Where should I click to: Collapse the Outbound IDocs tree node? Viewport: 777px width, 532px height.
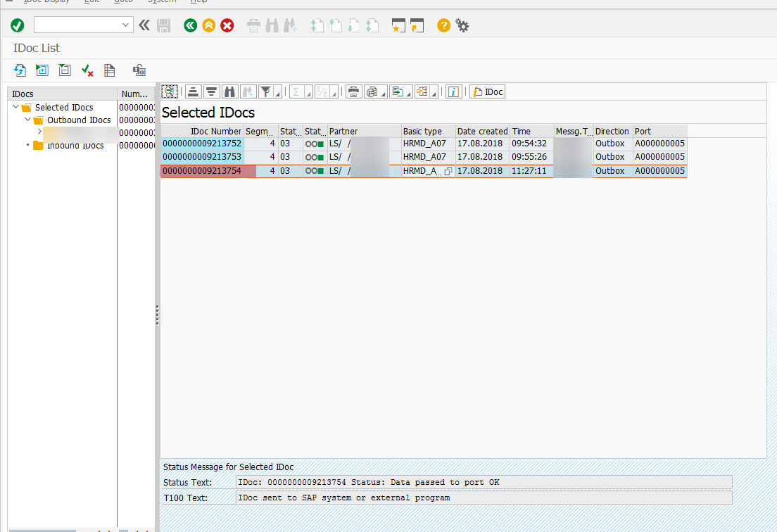[27, 120]
